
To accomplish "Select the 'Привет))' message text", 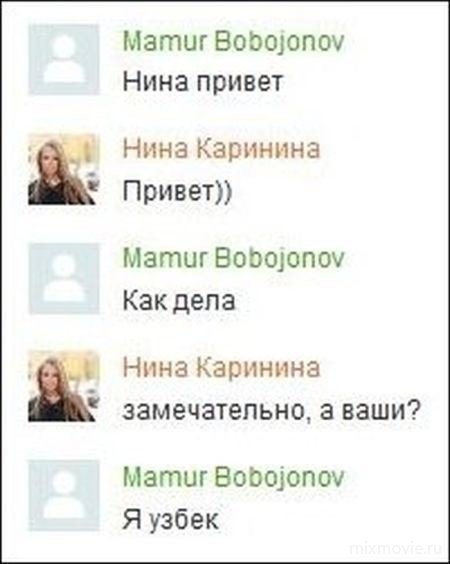I will (x=177, y=191).
